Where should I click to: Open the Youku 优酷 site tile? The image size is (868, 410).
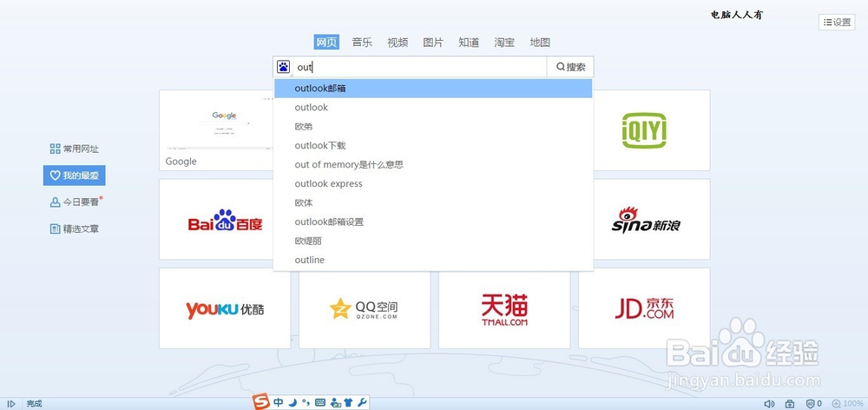click(225, 308)
